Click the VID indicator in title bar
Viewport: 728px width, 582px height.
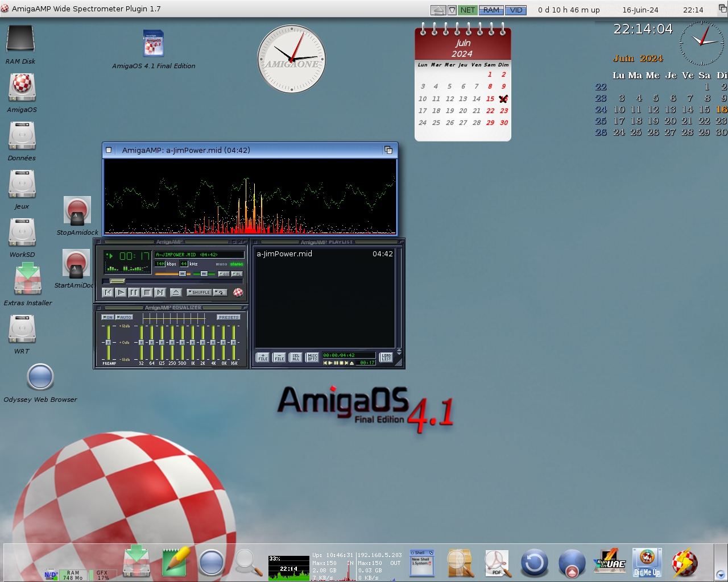(516, 10)
